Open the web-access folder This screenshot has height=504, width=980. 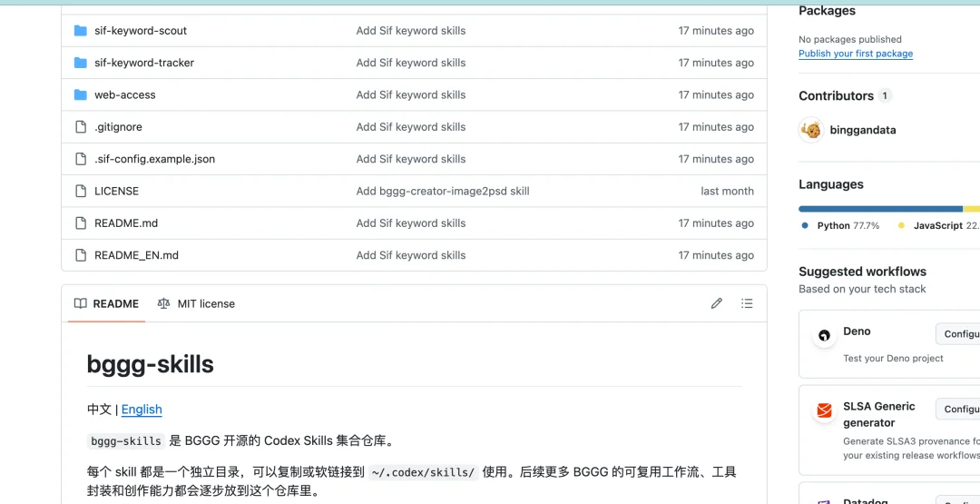pos(125,95)
